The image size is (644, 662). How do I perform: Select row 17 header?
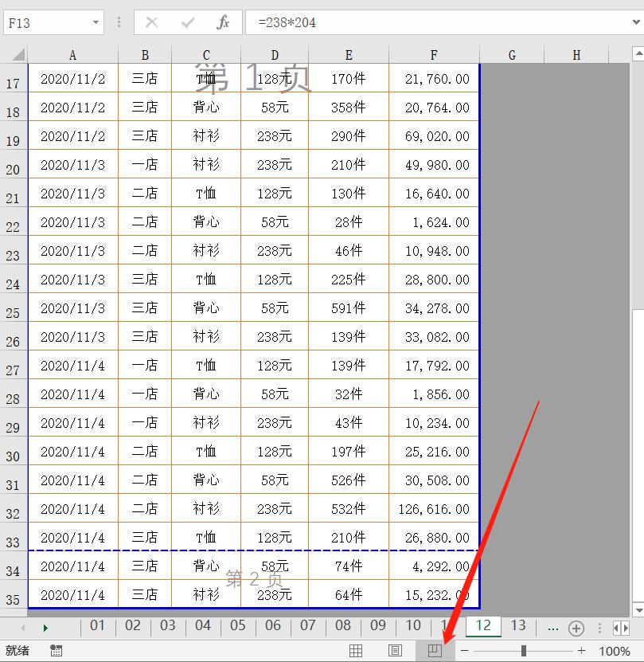coord(13,78)
